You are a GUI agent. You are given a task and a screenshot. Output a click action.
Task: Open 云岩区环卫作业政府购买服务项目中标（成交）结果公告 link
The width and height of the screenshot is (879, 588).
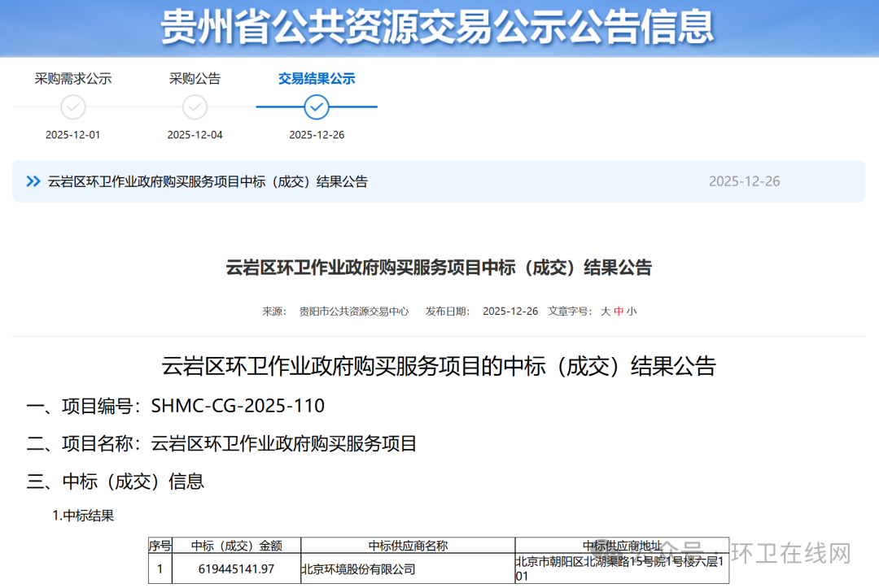pos(208,181)
